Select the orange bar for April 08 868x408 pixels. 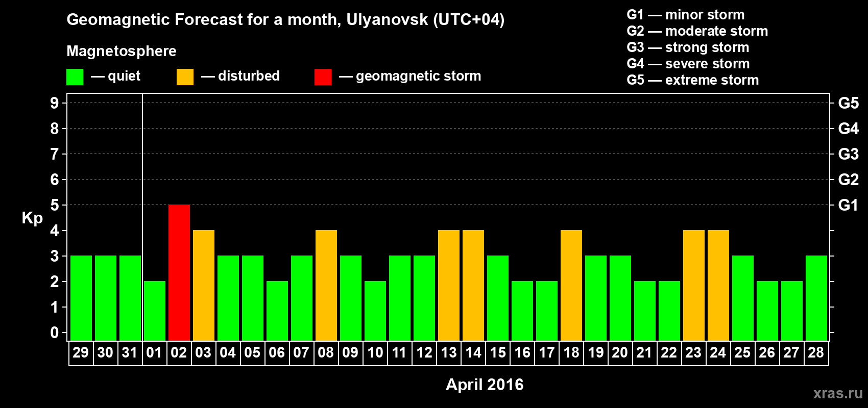click(326, 285)
